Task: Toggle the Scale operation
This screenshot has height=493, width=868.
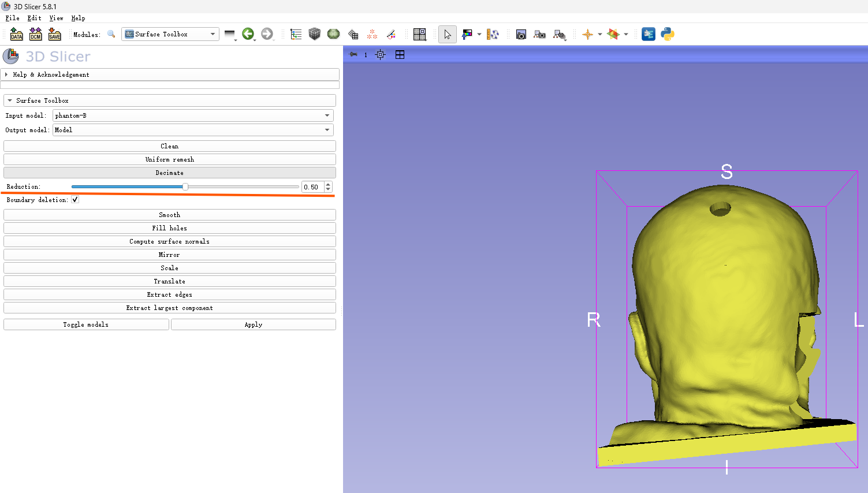Action: [170, 268]
